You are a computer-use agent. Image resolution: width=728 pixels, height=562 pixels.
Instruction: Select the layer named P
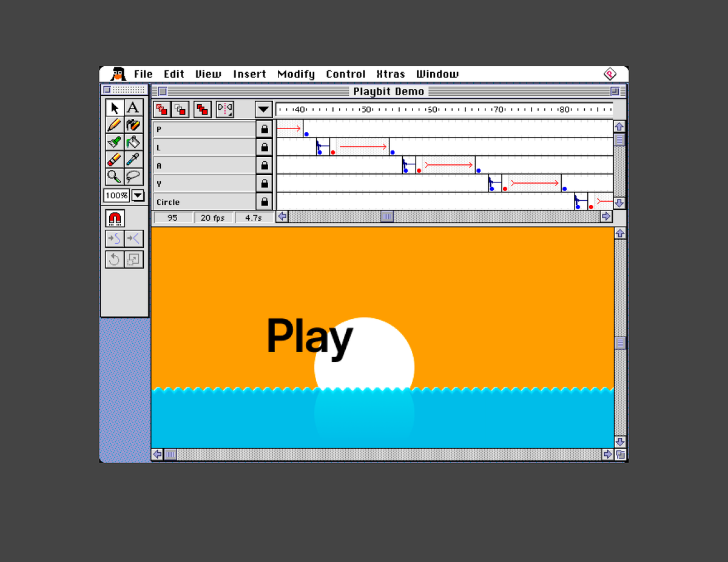[204, 129]
